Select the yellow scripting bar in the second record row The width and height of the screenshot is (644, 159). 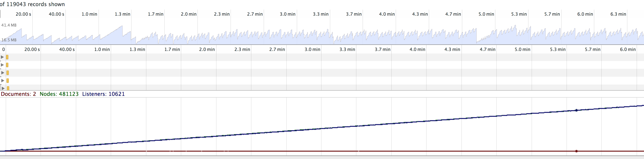(x=7, y=65)
